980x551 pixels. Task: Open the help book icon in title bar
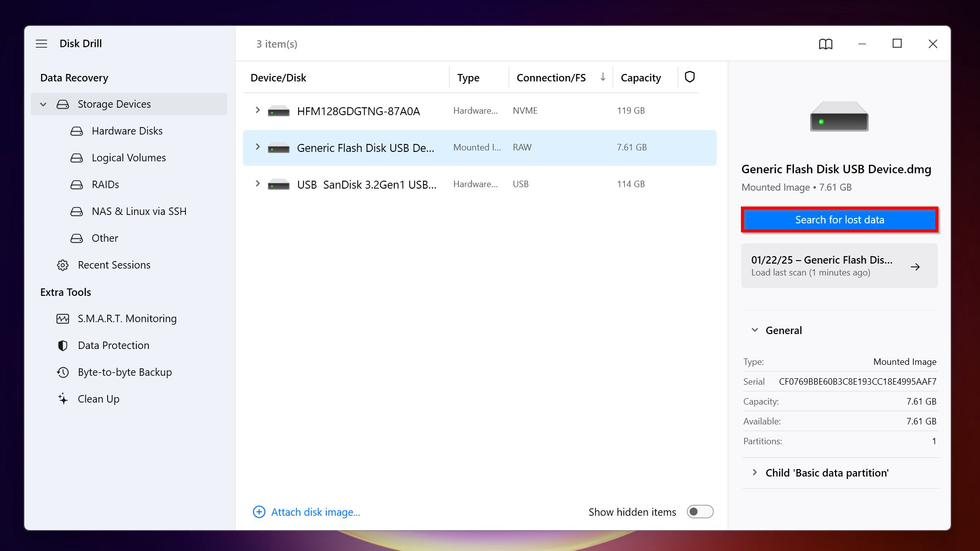tap(826, 44)
